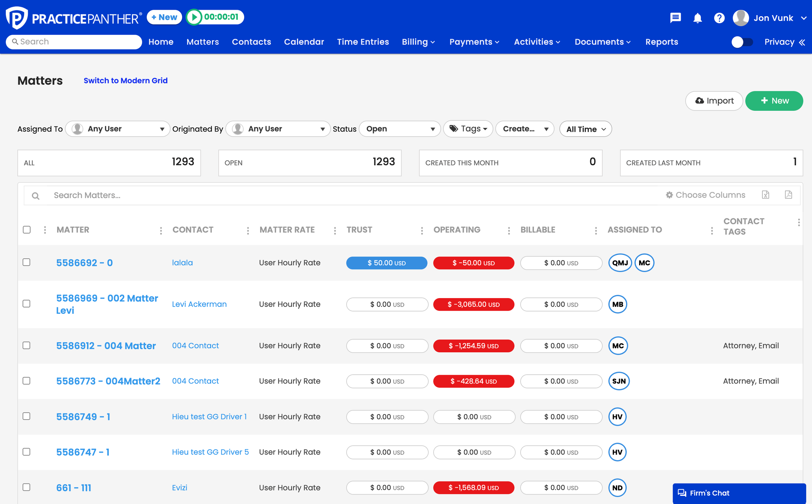Click the Search Matters input field
812x504 pixels.
tap(233, 195)
